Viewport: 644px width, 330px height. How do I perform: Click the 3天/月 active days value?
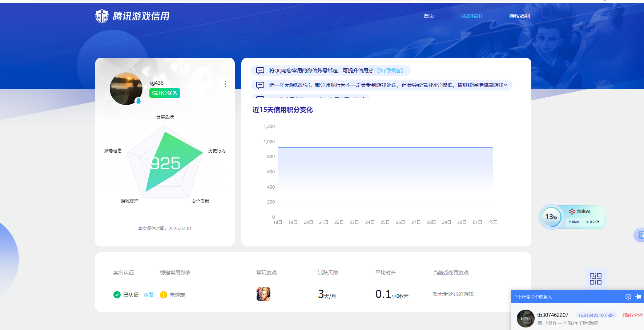[327, 294]
